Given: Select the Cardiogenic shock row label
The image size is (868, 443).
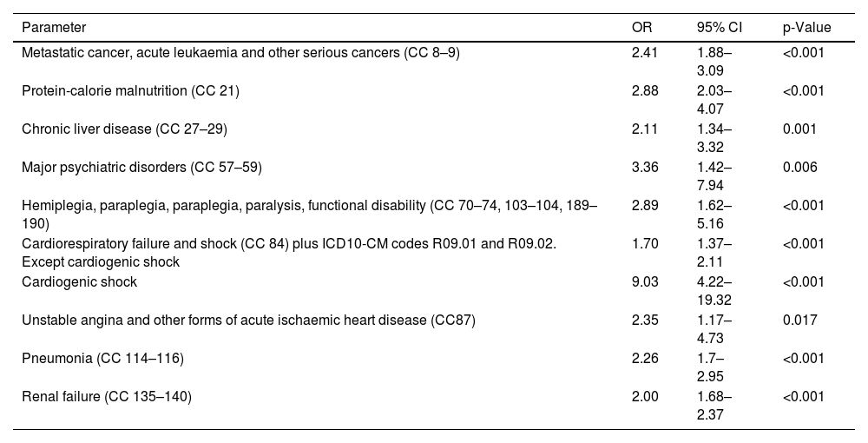Looking at the screenshot, I should pos(80,282).
